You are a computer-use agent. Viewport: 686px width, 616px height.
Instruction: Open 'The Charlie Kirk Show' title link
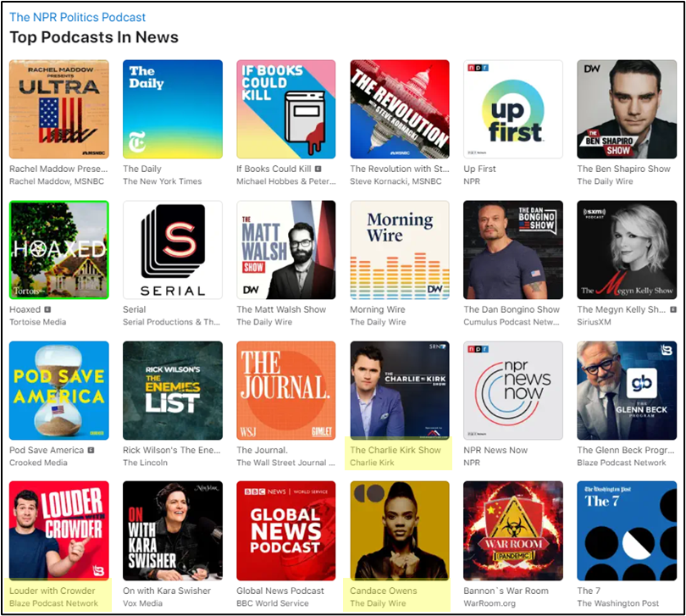click(396, 450)
